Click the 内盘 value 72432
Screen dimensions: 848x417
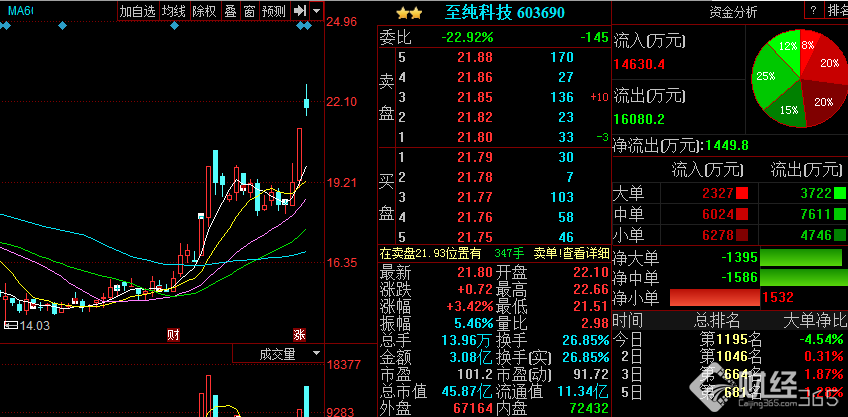tap(587, 408)
